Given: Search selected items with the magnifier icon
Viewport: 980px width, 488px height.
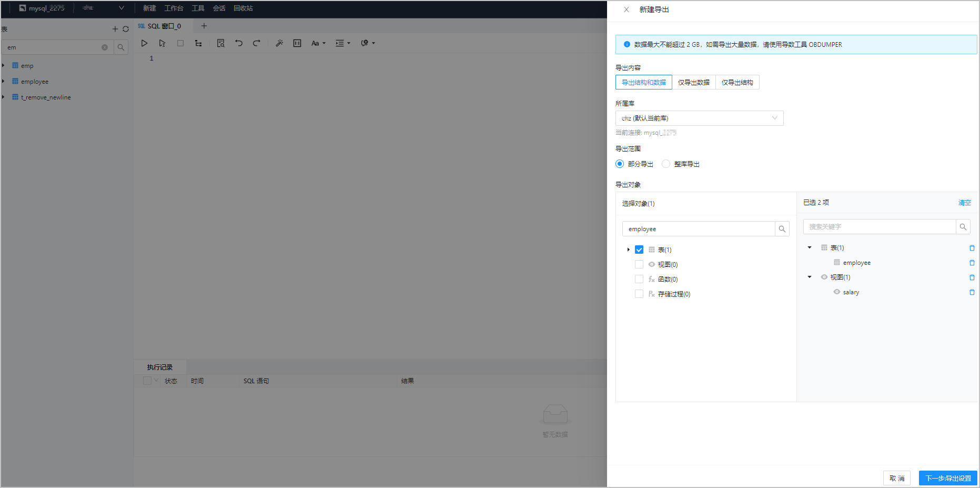Looking at the screenshot, I should (963, 227).
